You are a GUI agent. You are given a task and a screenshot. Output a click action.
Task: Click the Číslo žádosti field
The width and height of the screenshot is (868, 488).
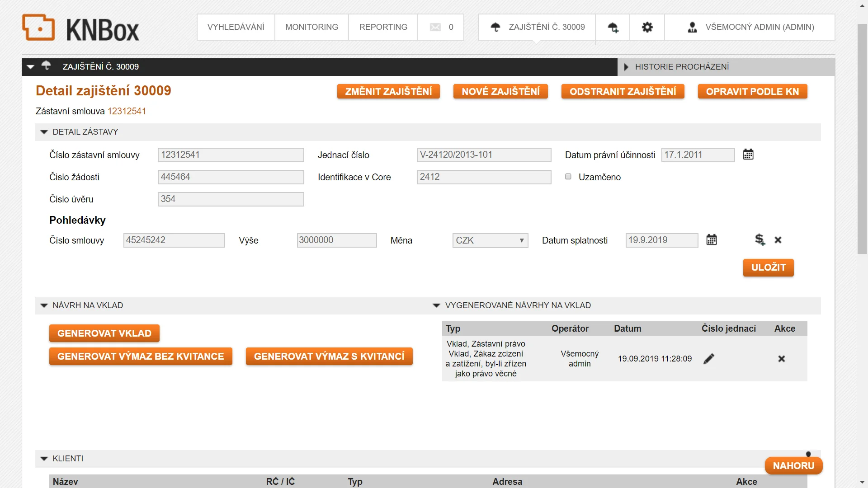231,177
